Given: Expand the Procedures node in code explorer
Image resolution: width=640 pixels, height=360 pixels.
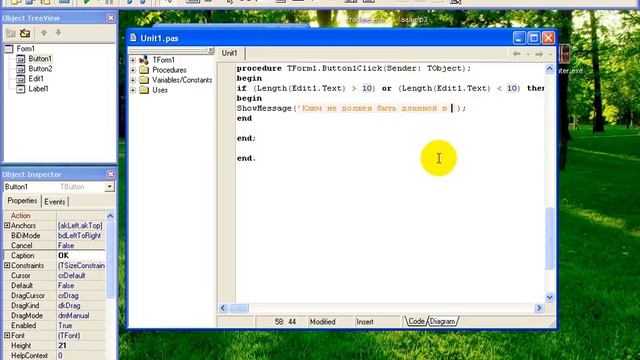Looking at the screenshot, I should tap(133, 70).
